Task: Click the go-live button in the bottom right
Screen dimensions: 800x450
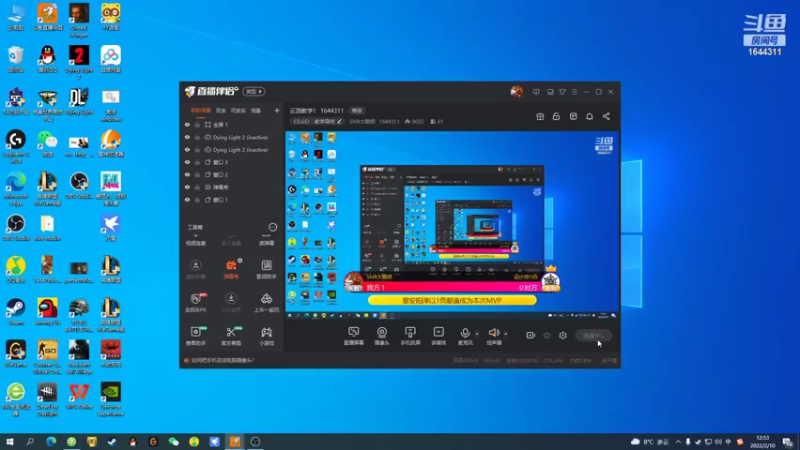Action: pos(593,336)
